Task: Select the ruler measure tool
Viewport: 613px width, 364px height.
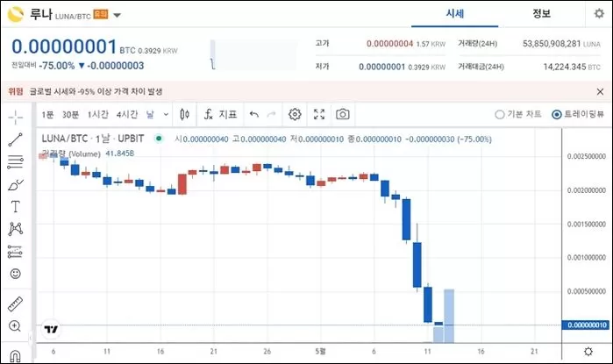Action: pyautogui.click(x=16, y=304)
